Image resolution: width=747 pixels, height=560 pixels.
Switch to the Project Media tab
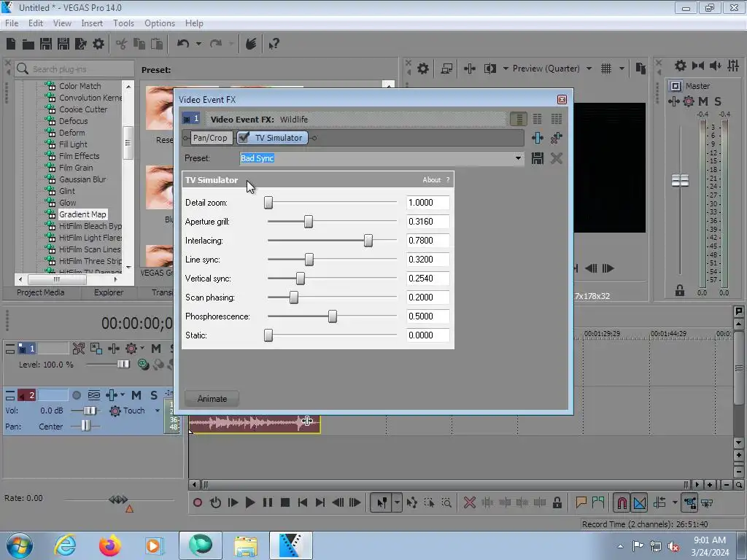(x=41, y=292)
